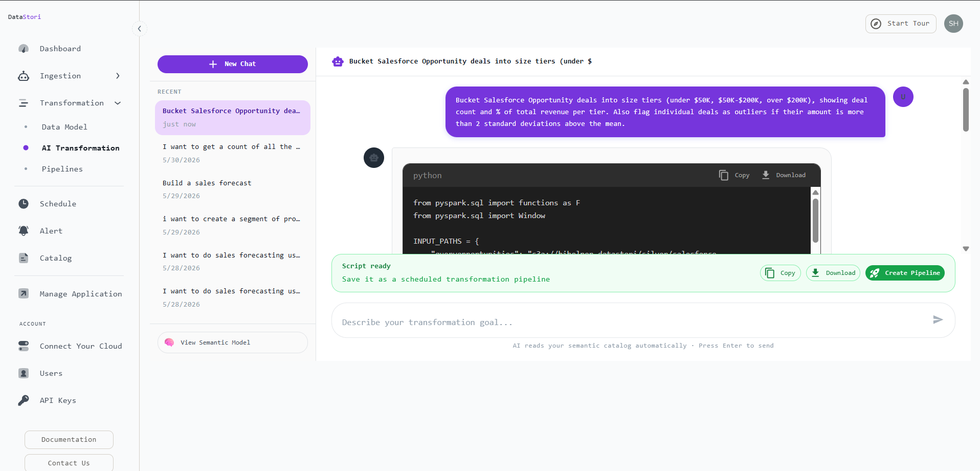The height and width of the screenshot is (471, 980).
Task: Click the brain icon in View Semantic Model
Action: pos(169,342)
